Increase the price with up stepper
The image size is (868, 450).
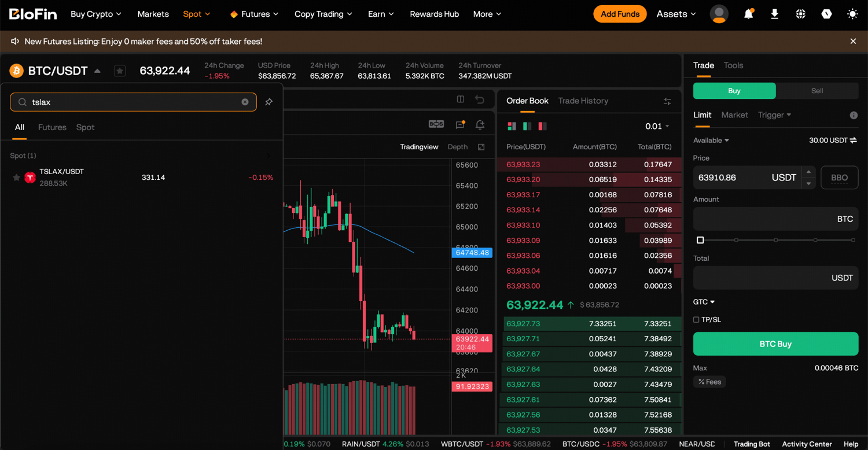click(808, 172)
